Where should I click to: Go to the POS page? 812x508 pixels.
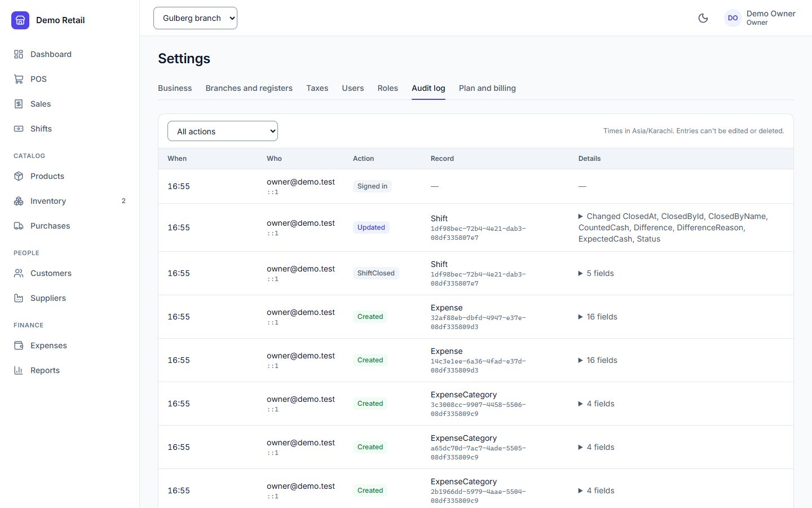(70, 79)
